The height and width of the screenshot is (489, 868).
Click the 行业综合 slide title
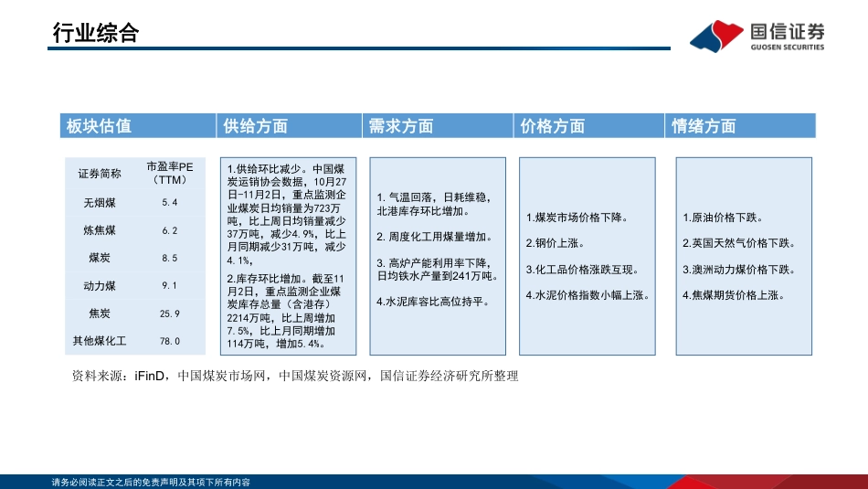[96, 33]
